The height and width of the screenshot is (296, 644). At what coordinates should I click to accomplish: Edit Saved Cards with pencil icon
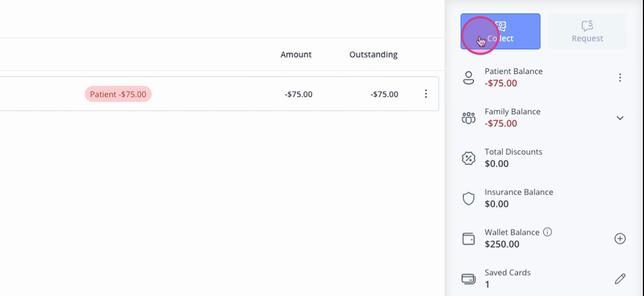620,279
